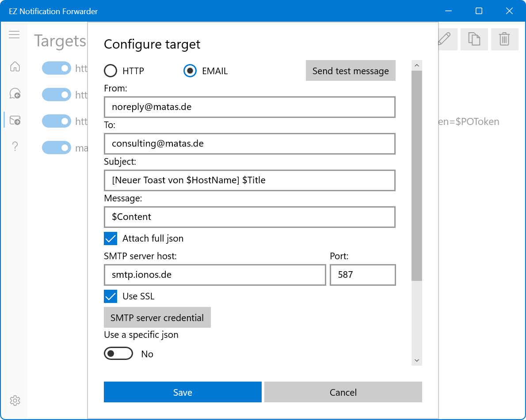Uncheck Attach full json checkbox
The width and height of the screenshot is (526, 420).
pyautogui.click(x=111, y=238)
